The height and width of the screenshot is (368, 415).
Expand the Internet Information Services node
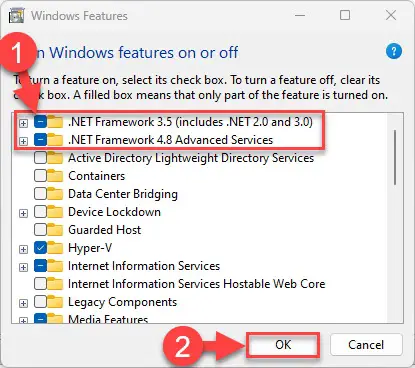click(23, 267)
